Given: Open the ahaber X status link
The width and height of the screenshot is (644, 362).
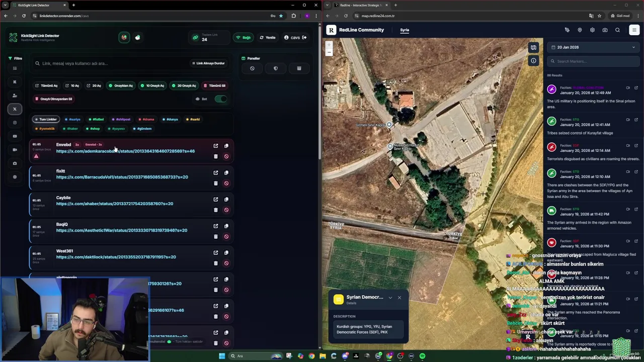Looking at the screenshot, I should 114,204.
